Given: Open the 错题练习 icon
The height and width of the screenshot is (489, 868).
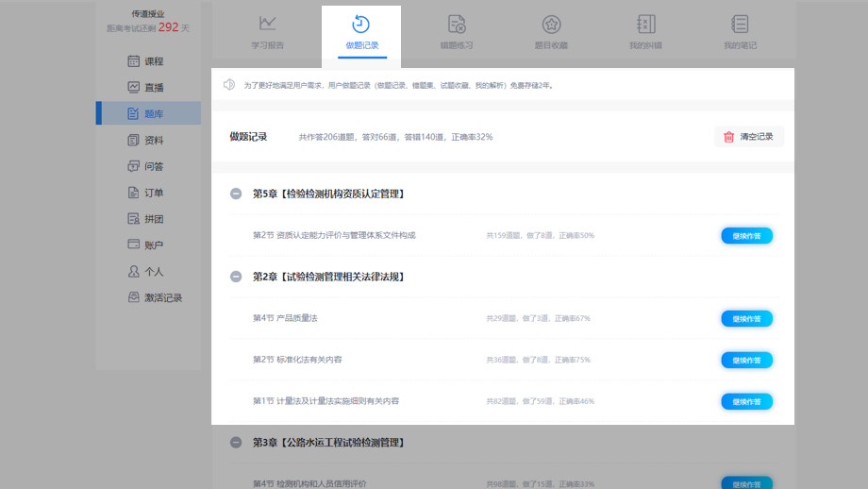Looking at the screenshot, I should click(457, 25).
